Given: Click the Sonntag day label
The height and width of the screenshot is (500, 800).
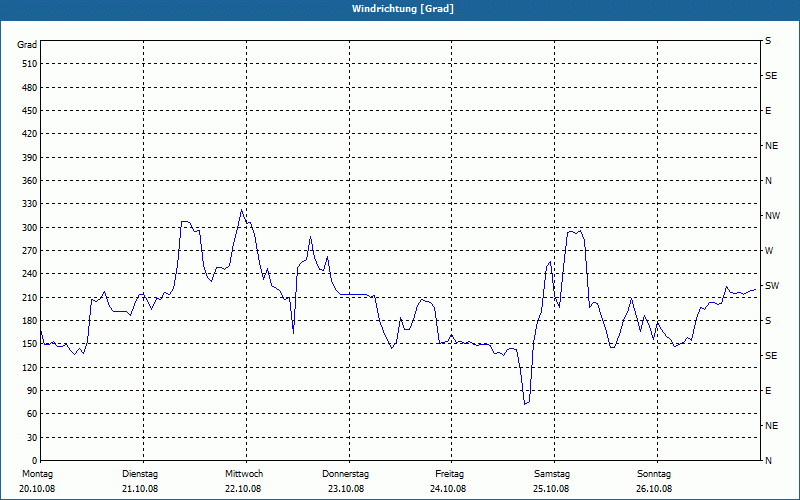Looking at the screenshot, I should point(654,474).
